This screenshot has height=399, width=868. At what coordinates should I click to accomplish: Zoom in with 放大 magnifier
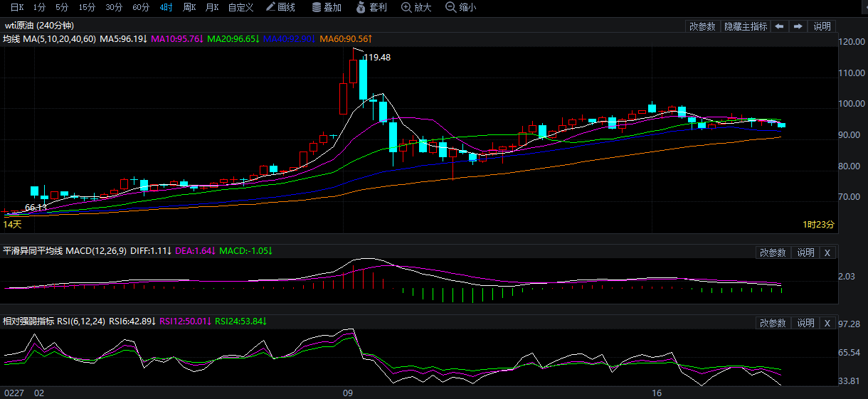pos(416,7)
